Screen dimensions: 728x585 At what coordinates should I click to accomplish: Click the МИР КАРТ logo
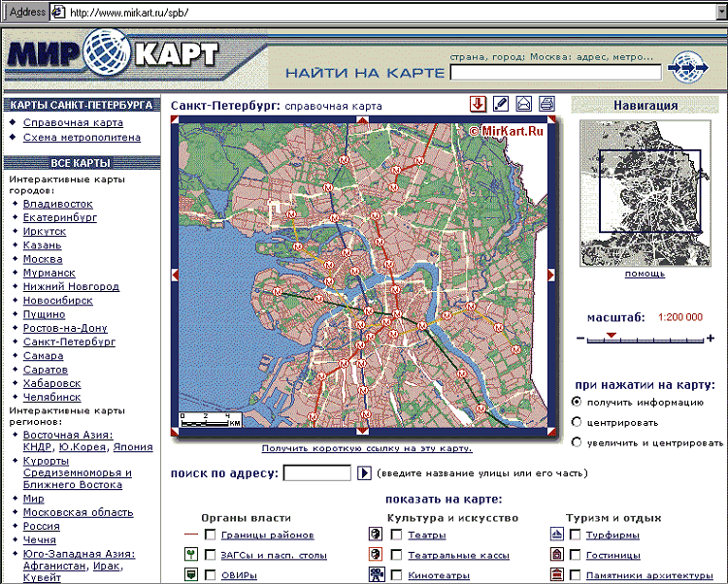click(113, 54)
